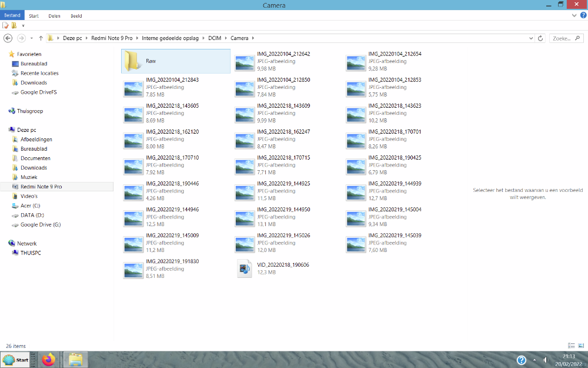Open Firefox from the taskbar
This screenshot has height=368, width=588.
[x=48, y=360]
